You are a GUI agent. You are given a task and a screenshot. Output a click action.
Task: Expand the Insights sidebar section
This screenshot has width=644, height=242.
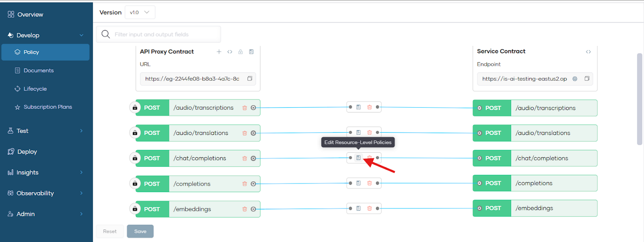[x=81, y=172]
